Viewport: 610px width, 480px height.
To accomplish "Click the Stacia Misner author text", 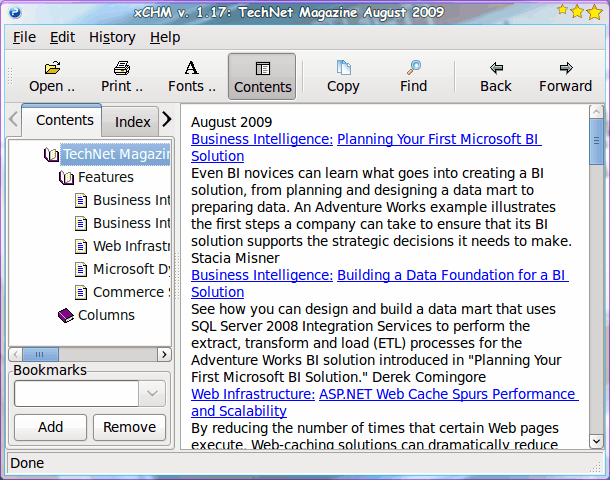I will [x=235, y=258].
